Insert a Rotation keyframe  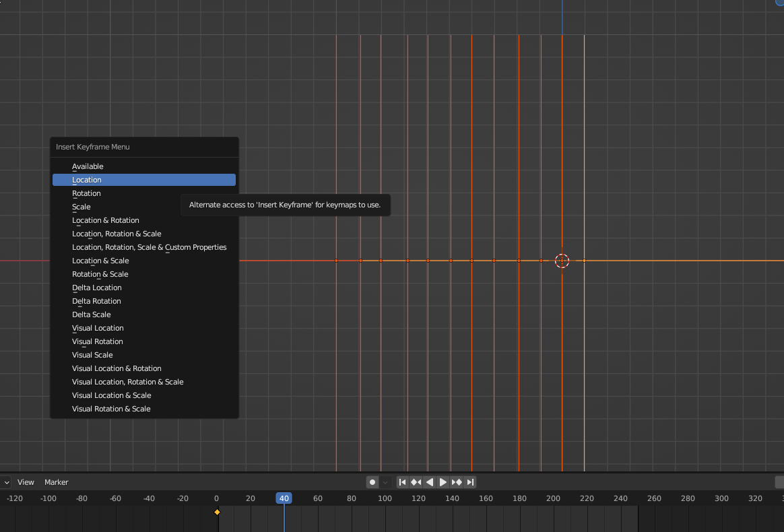pyautogui.click(x=144, y=193)
